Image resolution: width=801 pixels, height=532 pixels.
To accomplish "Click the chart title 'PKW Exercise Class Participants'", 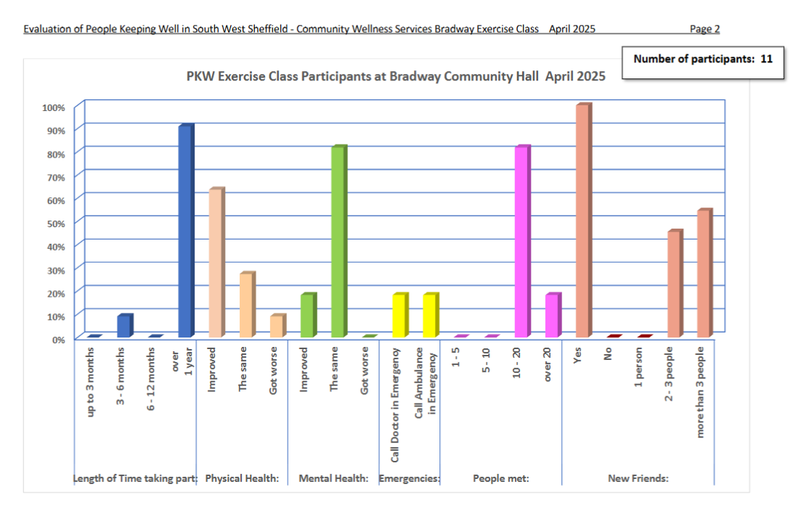I will (x=395, y=76).
